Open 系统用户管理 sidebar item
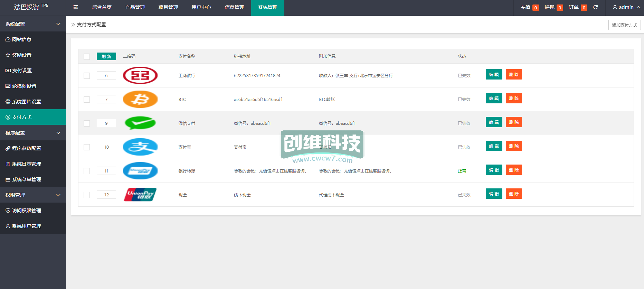 click(x=33, y=226)
